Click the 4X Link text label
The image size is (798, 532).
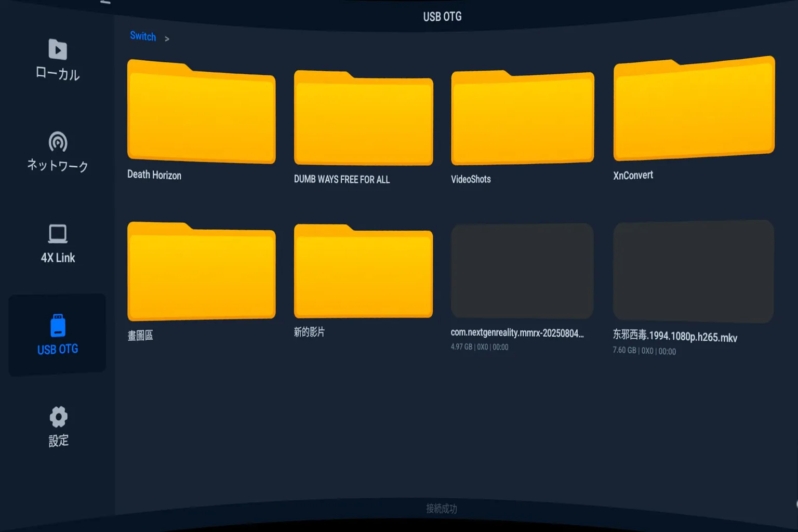58,258
